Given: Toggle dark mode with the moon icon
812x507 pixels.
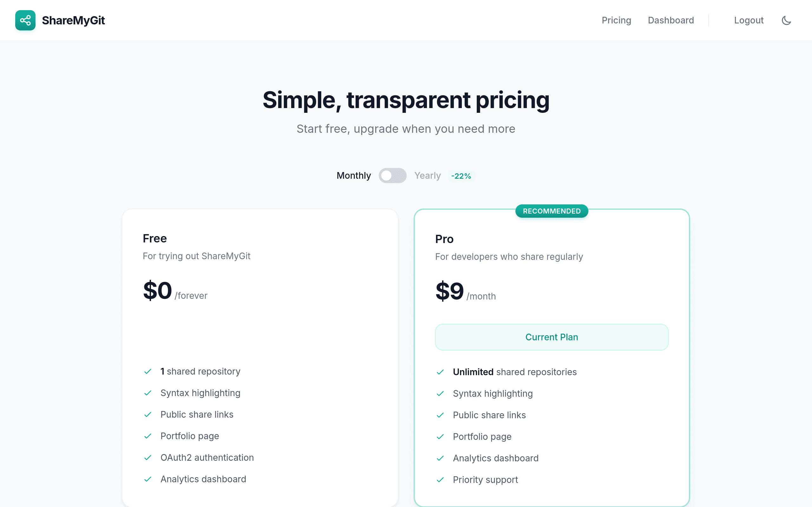Looking at the screenshot, I should click(786, 21).
